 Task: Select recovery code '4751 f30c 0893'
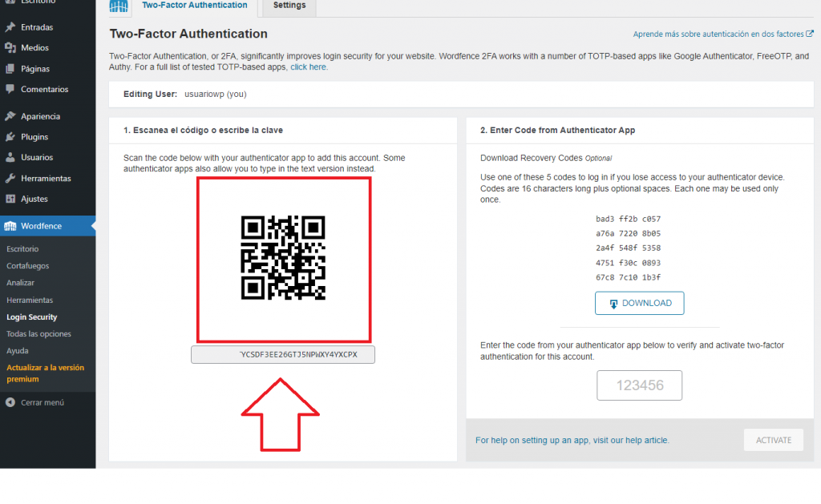(x=628, y=263)
